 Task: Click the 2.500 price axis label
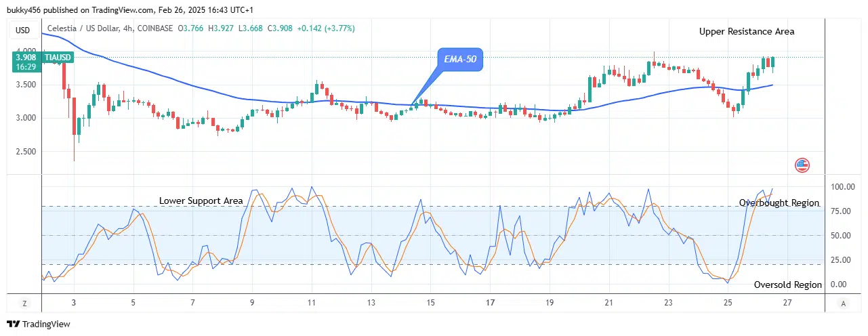coord(24,151)
